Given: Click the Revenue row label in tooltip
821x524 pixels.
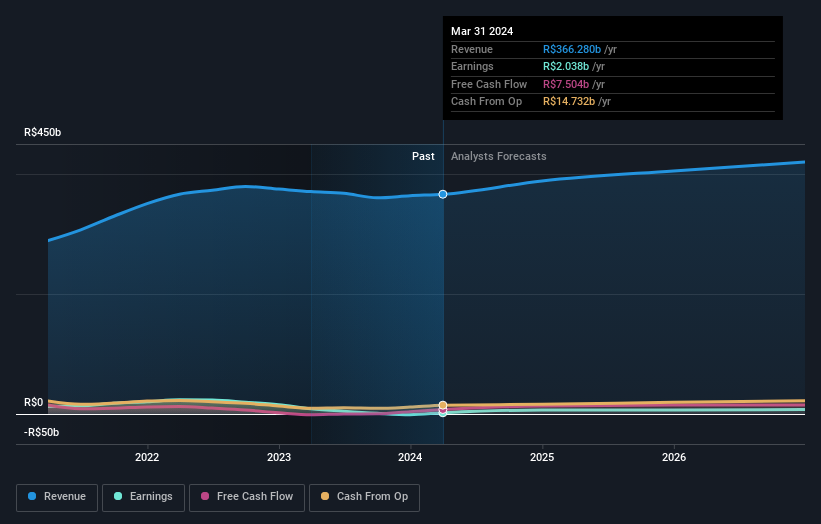Looking at the screenshot, I should (x=472, y=49).
